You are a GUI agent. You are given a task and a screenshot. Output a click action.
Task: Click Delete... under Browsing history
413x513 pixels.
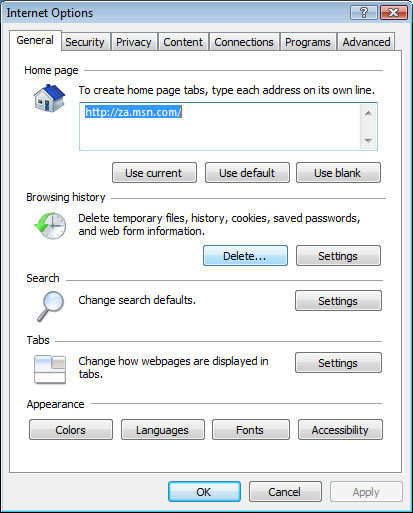coord(245,256)
